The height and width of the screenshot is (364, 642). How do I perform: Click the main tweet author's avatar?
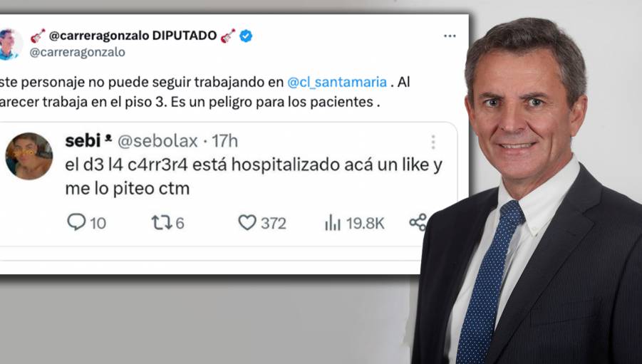click(10, 44)
